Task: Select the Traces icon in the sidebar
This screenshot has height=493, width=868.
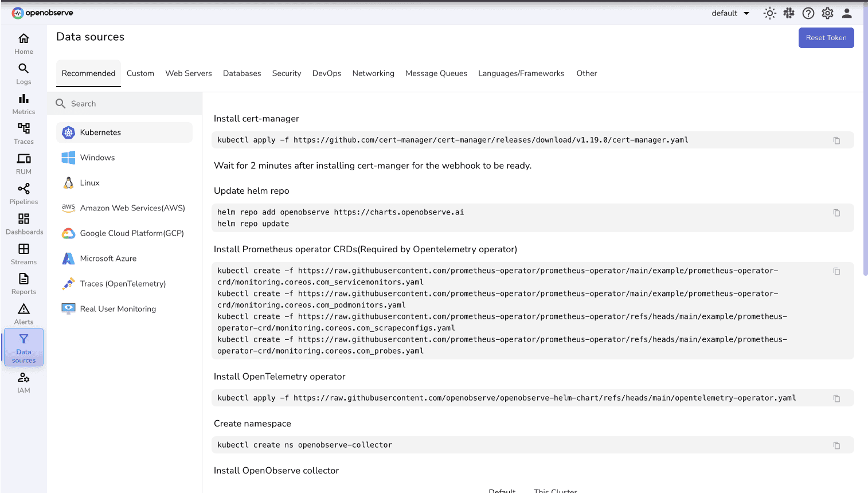Action: coord(23,133)
